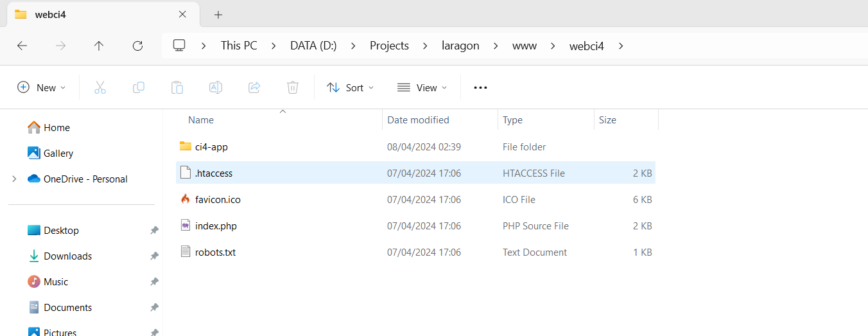
Task: Open the New dropdown menu
Action: pyautogui.click(x=41, y=87)
